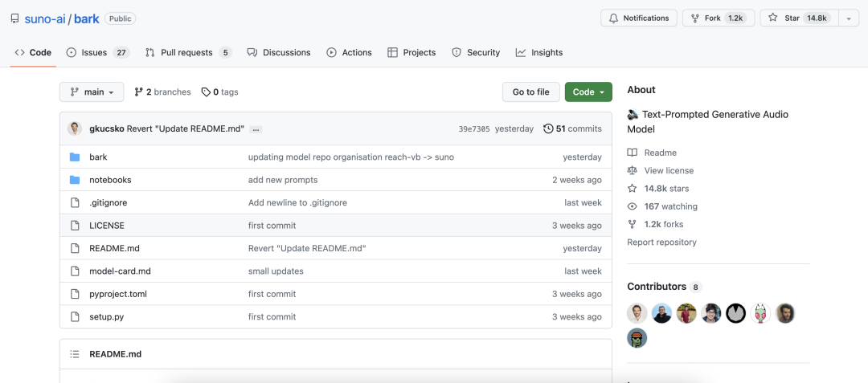Open the 'Add newline to .gitignore' commit message
This screenshot has height=383, width=868.
pos(298,203)
